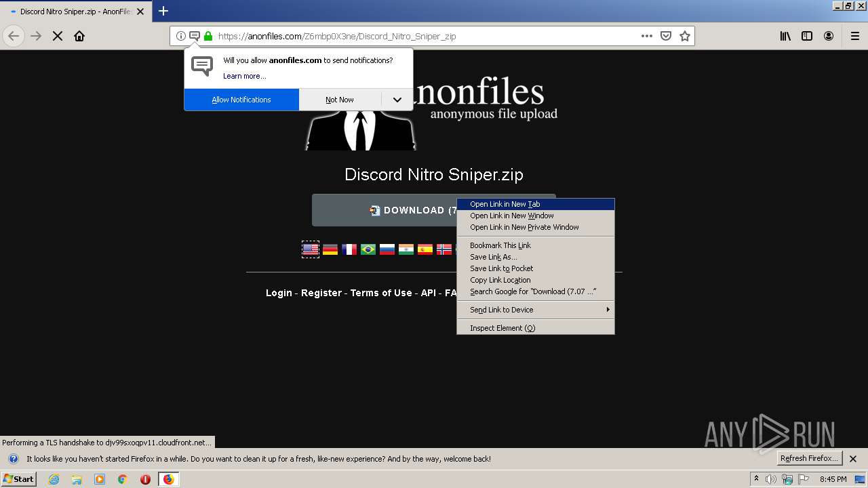Image resolution: width=868 pixels, height=488 pixels.
Task: Open Internet Explorer from taskbar
Action: [54, 479]
